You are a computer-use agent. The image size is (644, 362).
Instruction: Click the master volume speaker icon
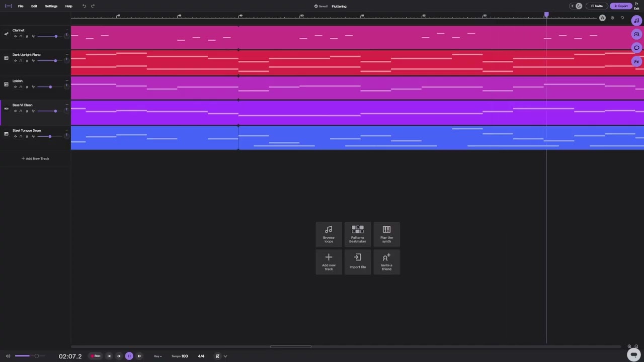point(8,356)
